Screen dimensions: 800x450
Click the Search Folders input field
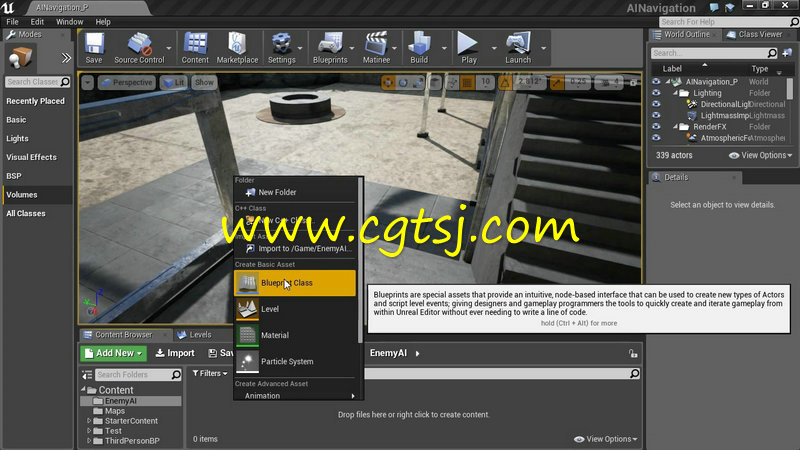[138, 374]
